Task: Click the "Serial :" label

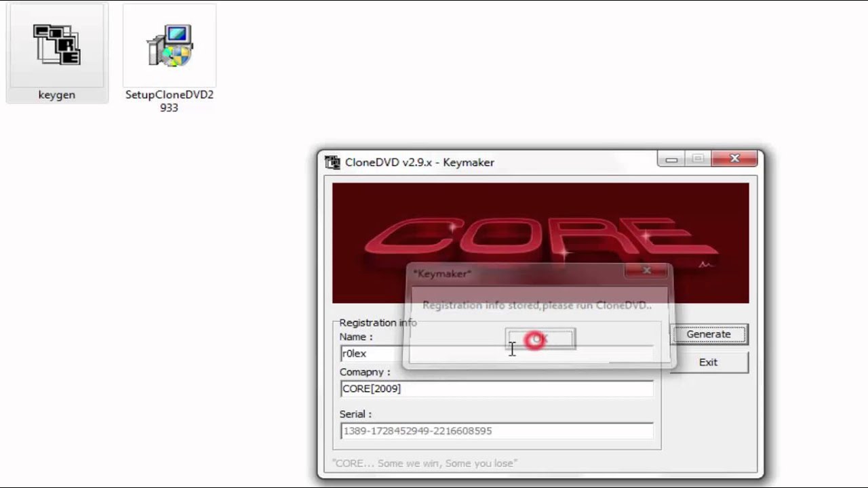Action: pyautogui.click(x=356, y=414)
